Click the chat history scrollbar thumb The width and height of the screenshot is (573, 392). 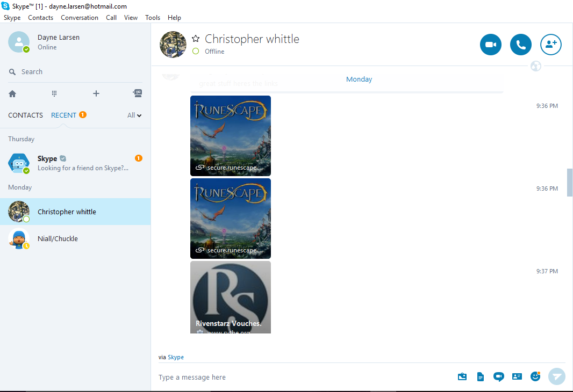(x=570, y=183)
